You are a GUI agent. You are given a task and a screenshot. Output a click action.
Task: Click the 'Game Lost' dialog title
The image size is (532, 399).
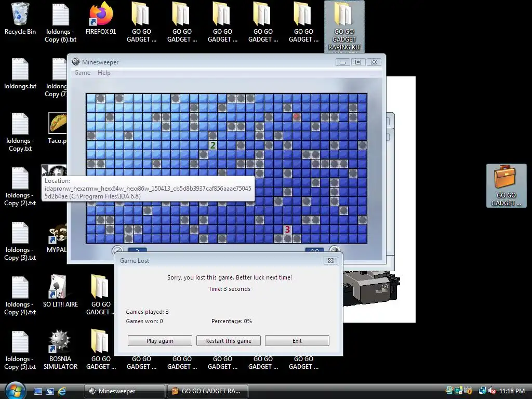(x=135, y=261)
